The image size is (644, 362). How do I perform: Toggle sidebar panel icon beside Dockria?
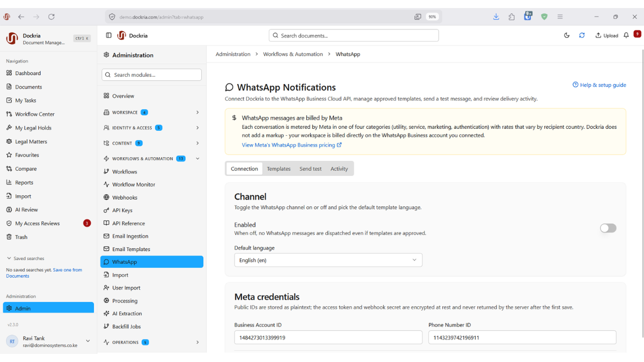tap(108, 35)
